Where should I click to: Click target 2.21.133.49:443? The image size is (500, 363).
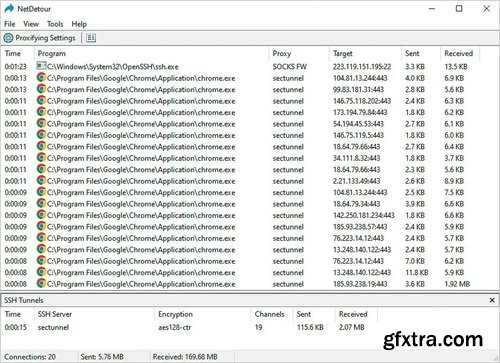tap(356, 181)
